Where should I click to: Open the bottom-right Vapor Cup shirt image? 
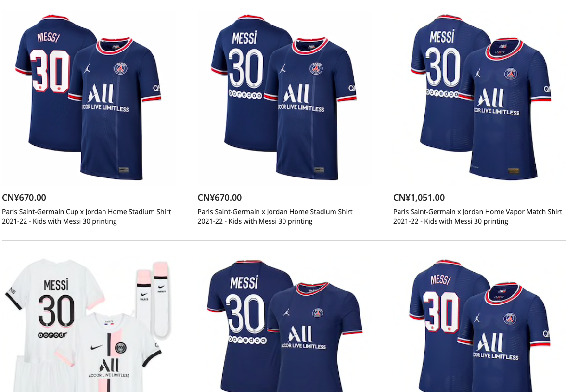pos(480,325)
